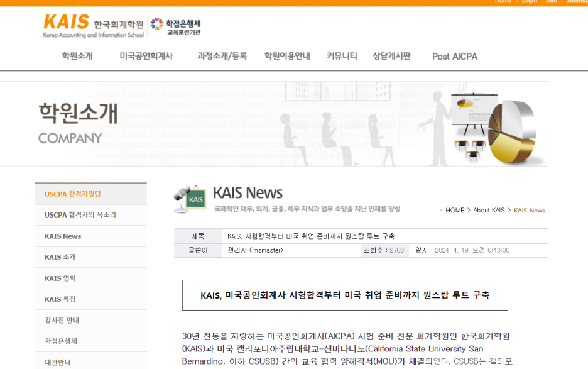Image resolution: width=588 pixels, height=369 pixels.
Task: Click the boxed article headline
Action: pyautogui.click(x=345, y=295)
